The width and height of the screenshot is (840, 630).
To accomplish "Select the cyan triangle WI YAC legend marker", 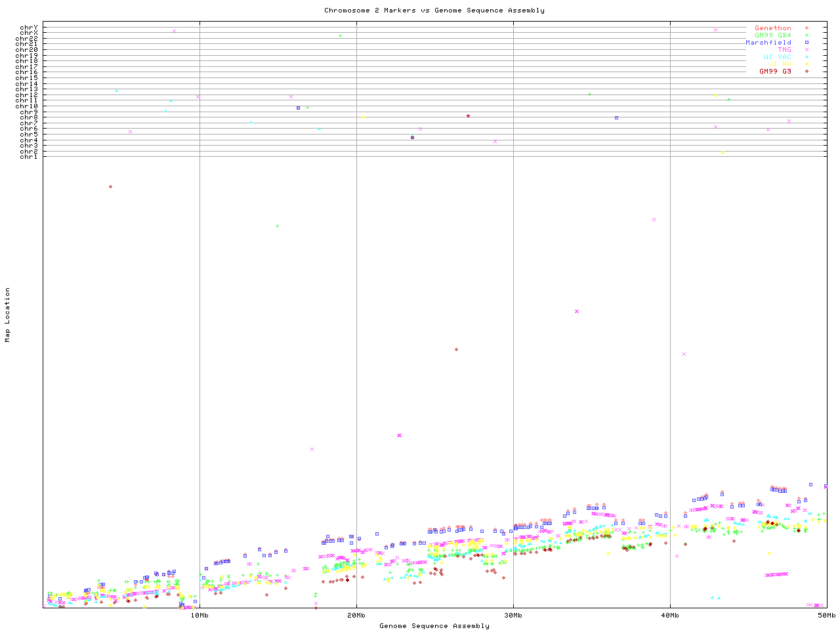I will click(807, 57).
